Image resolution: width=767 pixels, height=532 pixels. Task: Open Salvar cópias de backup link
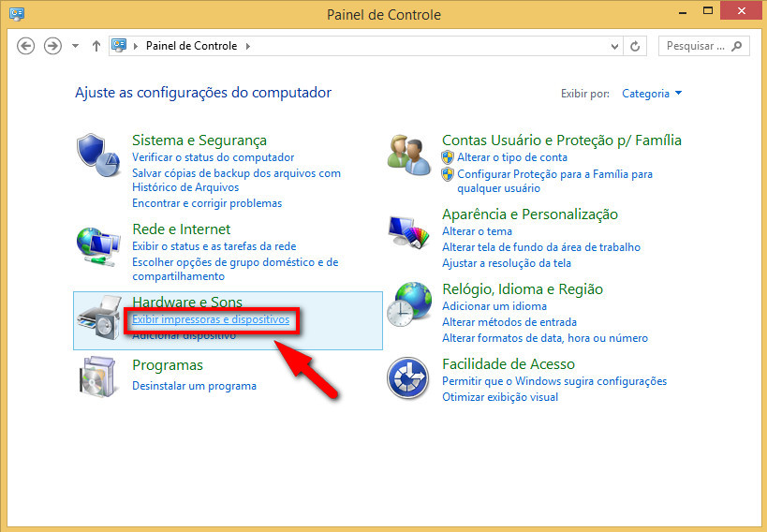point(236,180)
